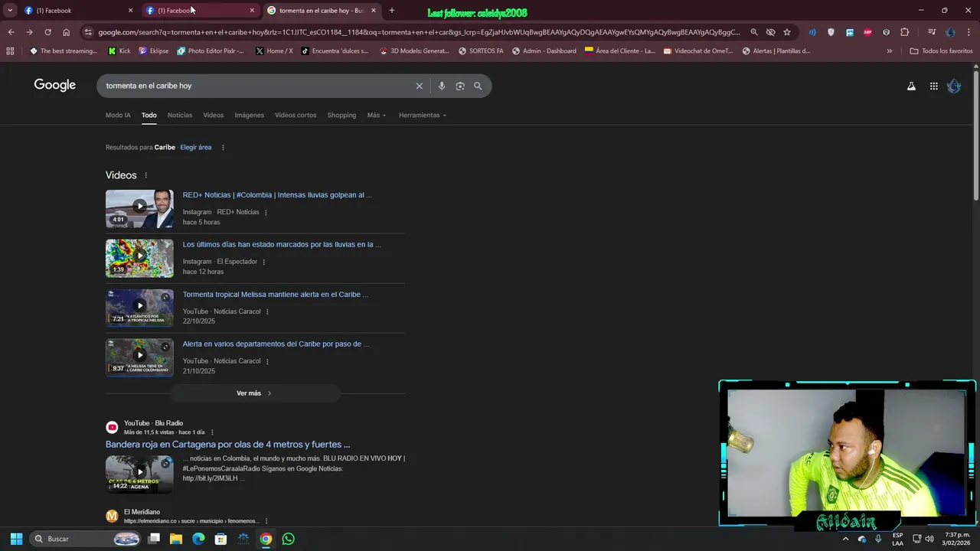
Task: Open more options for El Espectador video
Action: click(263, 262)
